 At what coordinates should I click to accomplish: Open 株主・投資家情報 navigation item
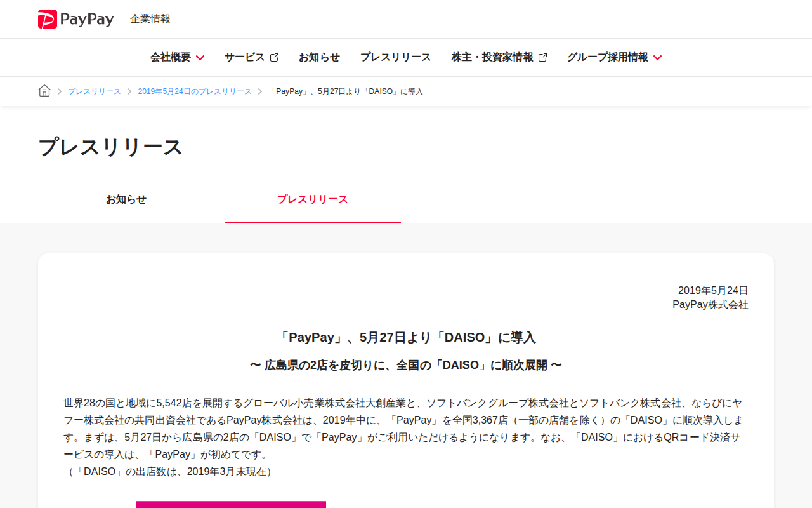[x=492, y=57]
